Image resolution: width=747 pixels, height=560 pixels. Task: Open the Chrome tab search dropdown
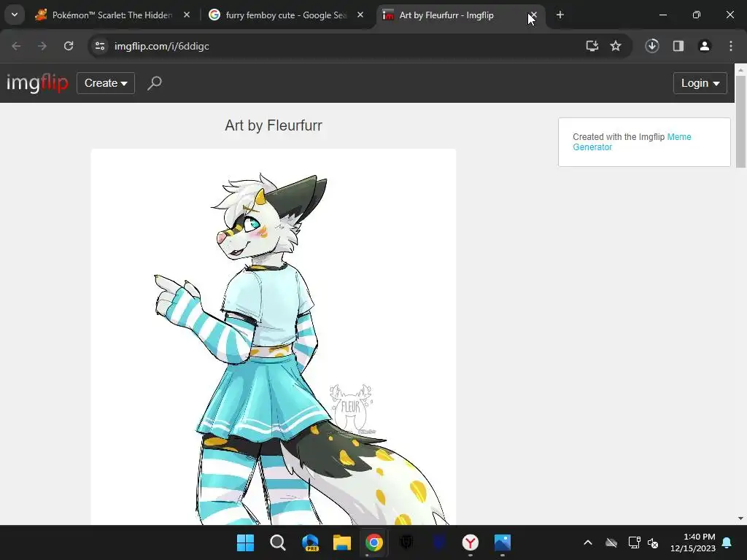point(15,15)
